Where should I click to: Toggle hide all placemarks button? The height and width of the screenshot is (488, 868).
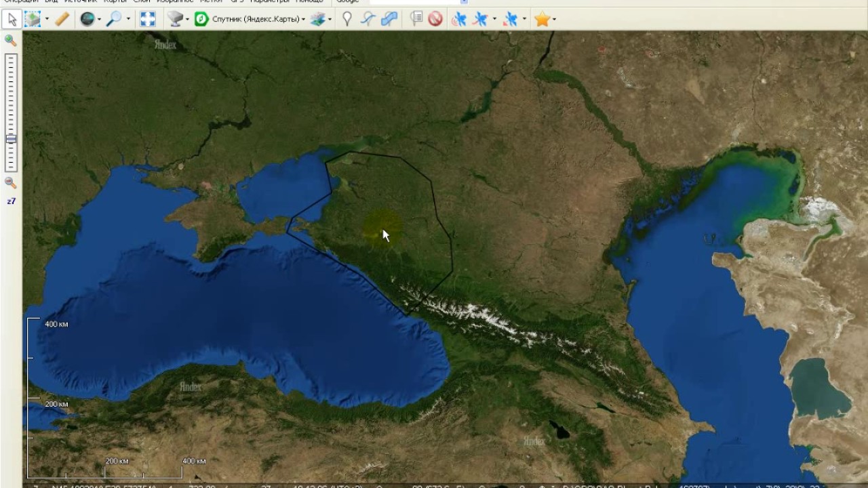point(435,19)
